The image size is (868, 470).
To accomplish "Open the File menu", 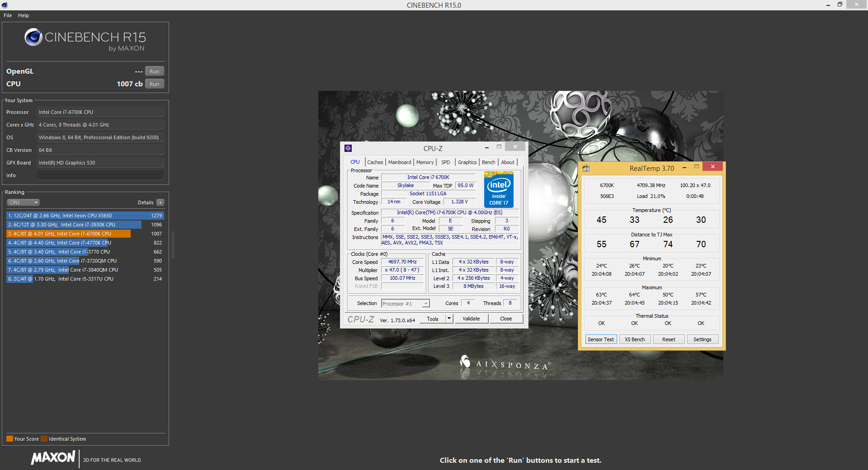I will tap(8, 15).
